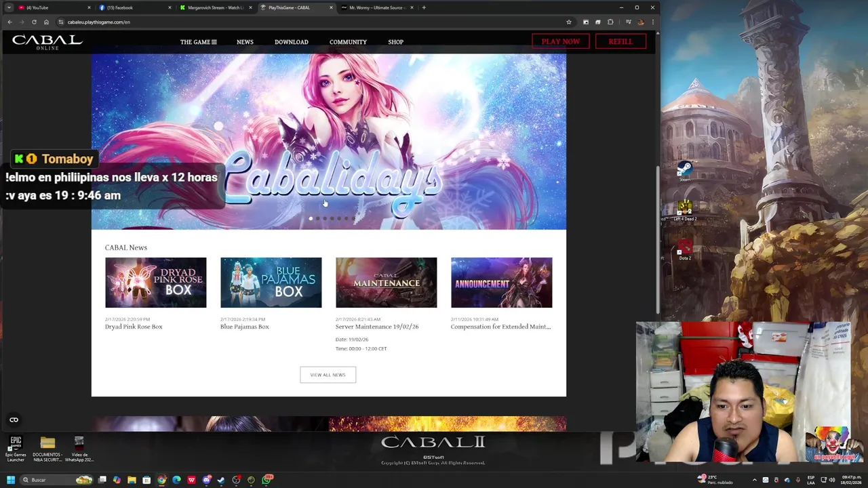Viewport: 868px width, 488px height.
Task: Open the DOWNLOAD menu item
Action: 291,42
